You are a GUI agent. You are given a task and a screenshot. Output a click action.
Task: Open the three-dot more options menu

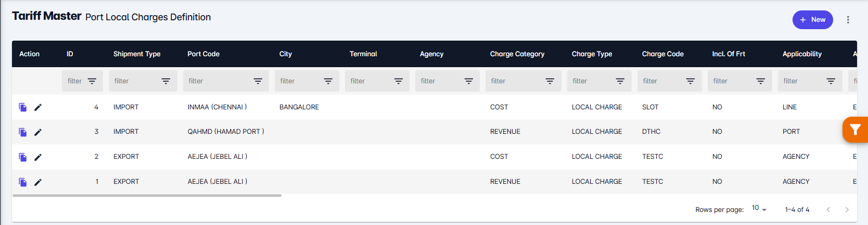848,20
